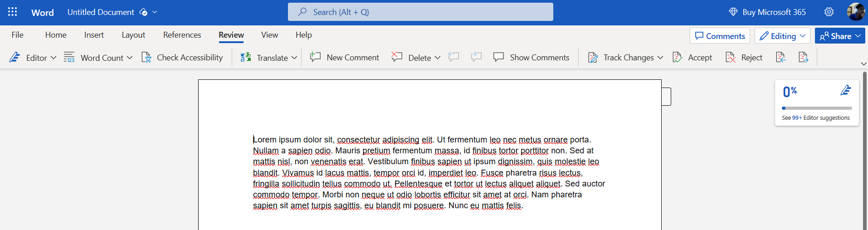The height and width of the screenshot is (230, 868).
Task: Click the diamond premium icon
Action: coord(733,12)
